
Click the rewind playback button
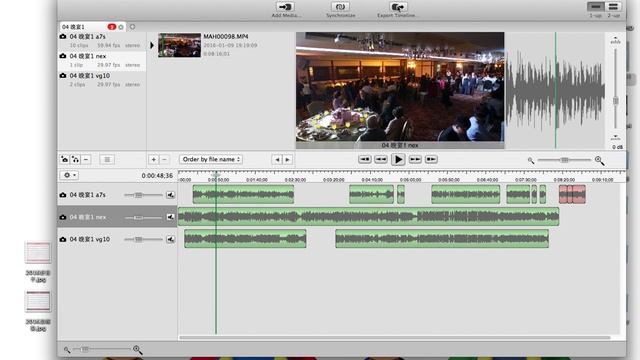[381, 159]
